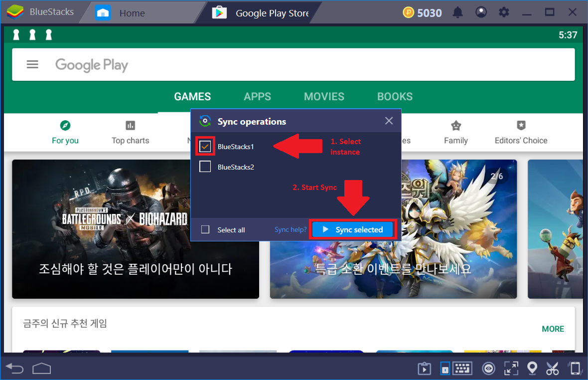The width and height of the screenshot is (588, 380).
Task: Click the 금주의 신규 추천 게임 heading
Action: point(65,323)
